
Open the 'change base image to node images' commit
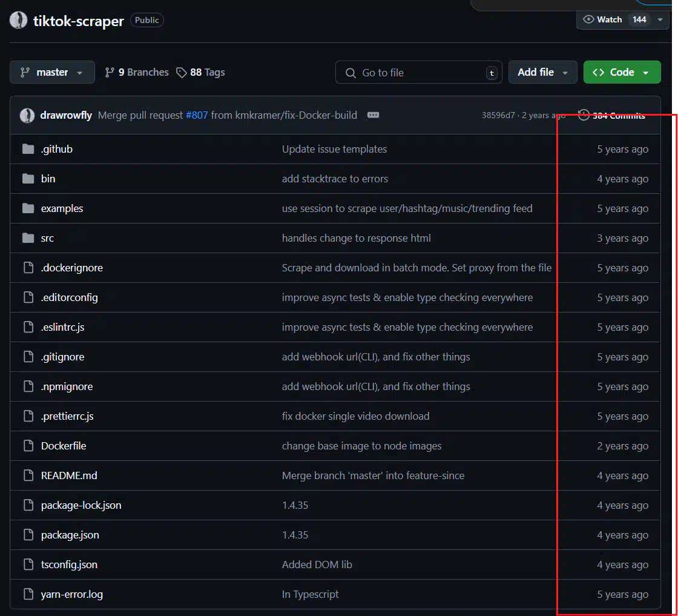[362, 446]
